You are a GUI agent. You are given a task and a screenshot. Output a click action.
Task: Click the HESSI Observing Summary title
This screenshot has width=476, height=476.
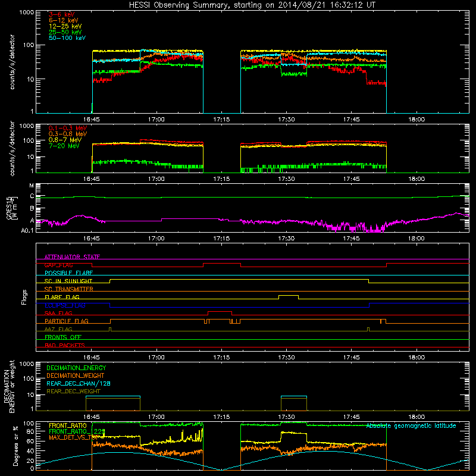(252, 5)
